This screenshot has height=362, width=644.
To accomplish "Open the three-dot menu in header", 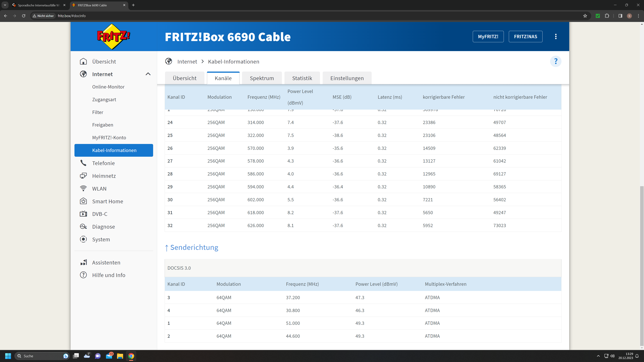I will (555, 37).
